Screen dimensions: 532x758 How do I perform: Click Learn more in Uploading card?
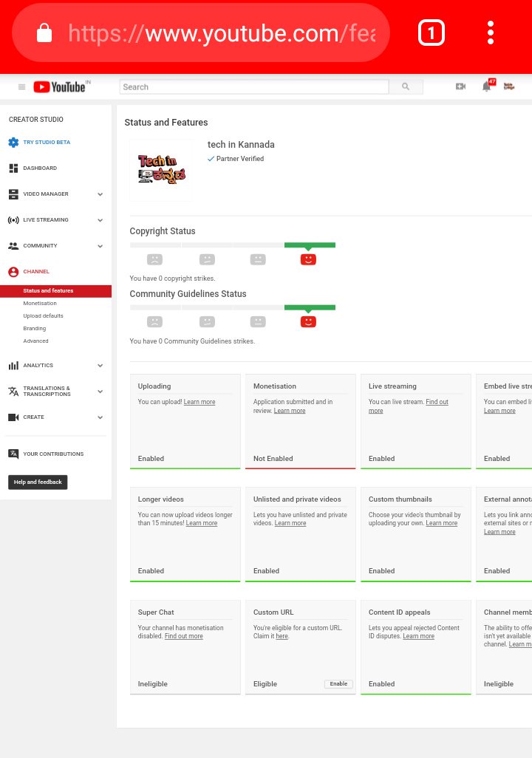pyautogui.click(x=199, y=402)
